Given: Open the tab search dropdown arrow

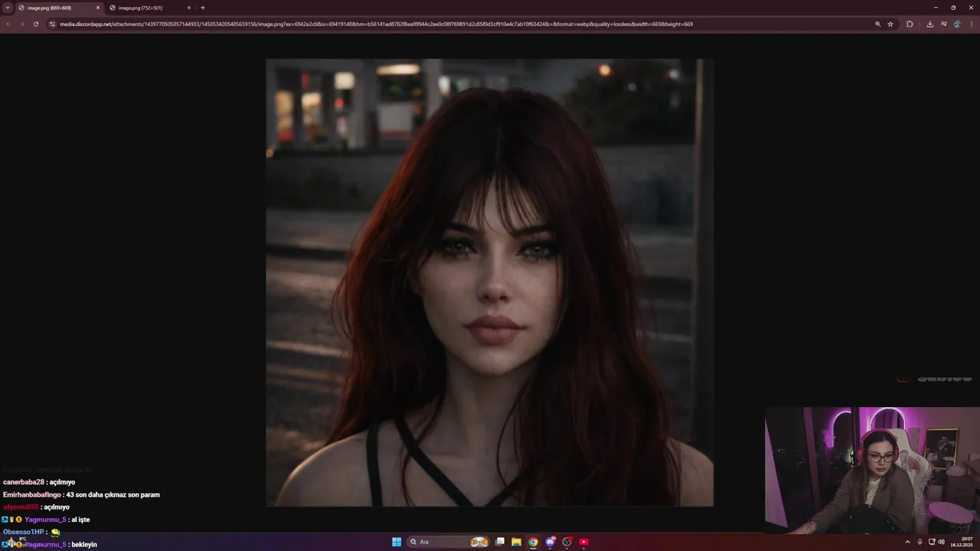Looking at the screenshot, I should tap(7, 8).
